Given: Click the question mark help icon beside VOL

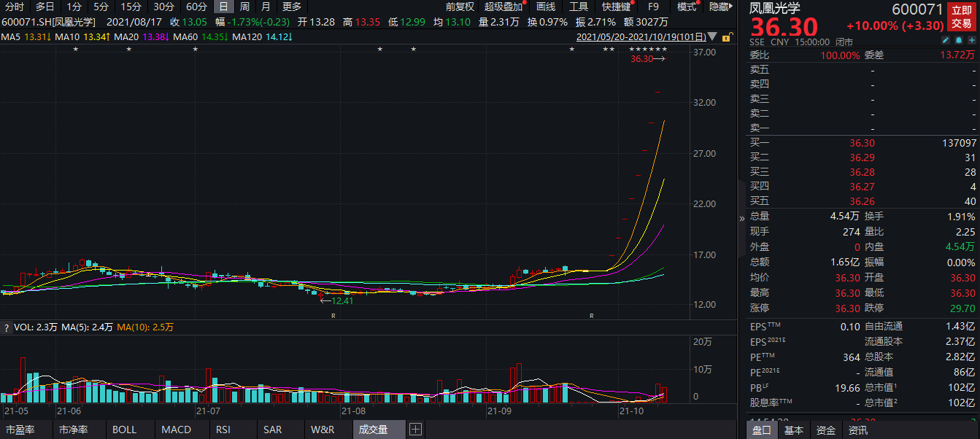Looking at the screenshot, I should coord(7,327).
